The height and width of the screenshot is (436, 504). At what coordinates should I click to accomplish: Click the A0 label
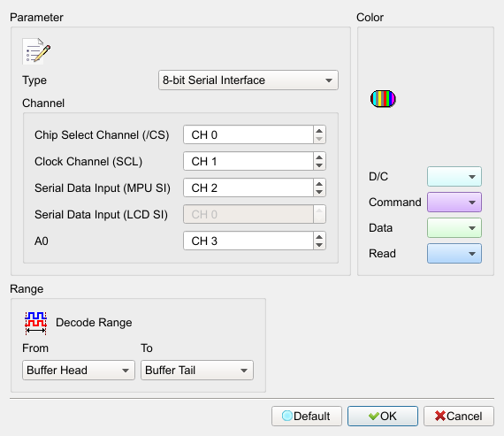click(x=42, y=241)
